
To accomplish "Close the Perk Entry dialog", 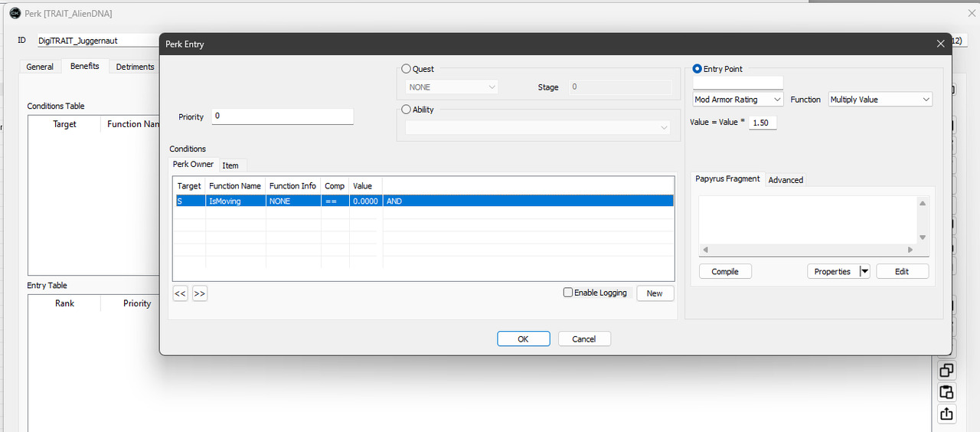I will [x=941, y=44].
